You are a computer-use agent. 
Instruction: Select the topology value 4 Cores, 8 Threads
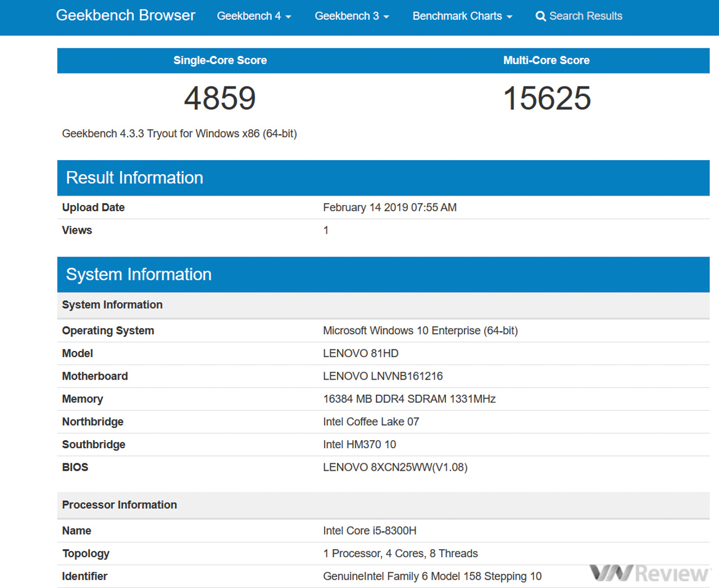(x=401, y=554)
